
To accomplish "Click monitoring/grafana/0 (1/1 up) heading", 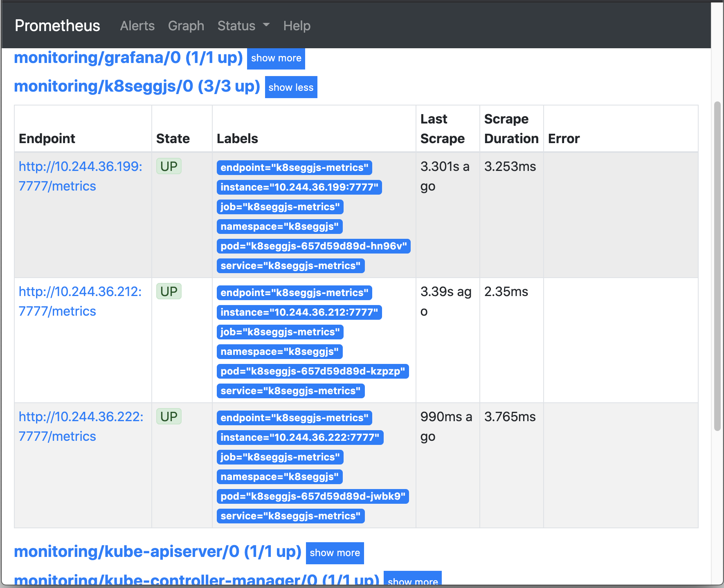I will click(128, 58).
